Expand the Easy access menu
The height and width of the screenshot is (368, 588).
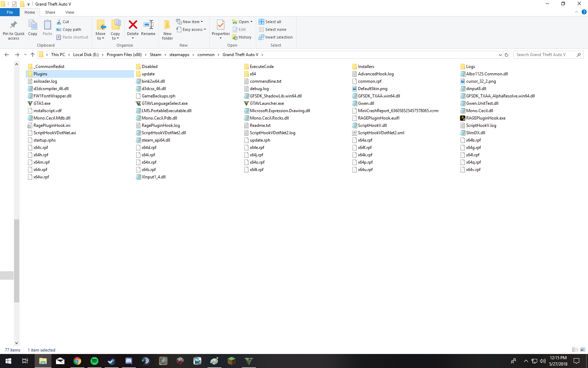click(x=191, y=29)
